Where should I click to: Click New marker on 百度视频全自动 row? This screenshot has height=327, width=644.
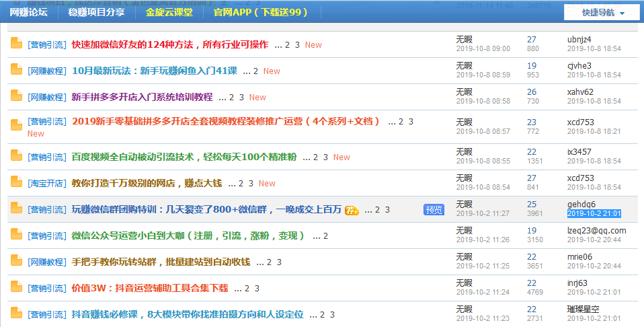tap(341, 157)
